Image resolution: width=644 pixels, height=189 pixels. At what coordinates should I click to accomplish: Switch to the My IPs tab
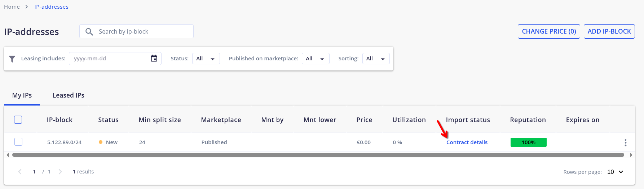click(22, 95)
